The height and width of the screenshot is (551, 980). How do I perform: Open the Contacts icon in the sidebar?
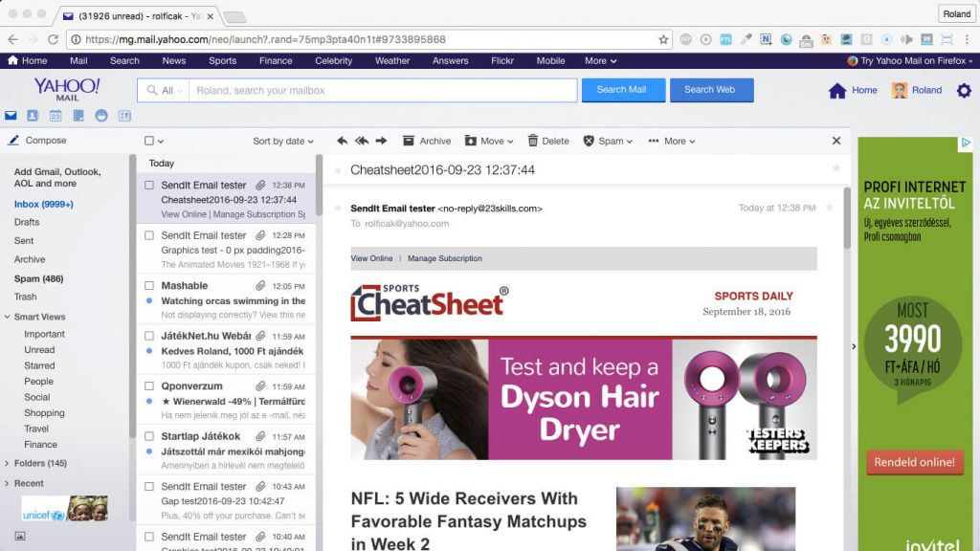click(32, 116)
